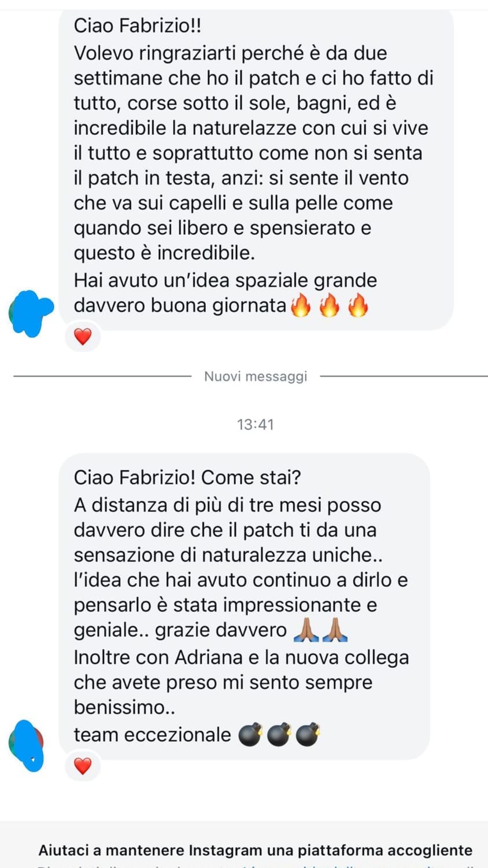Tap the line Hai avuto un'idea spaziale grande
Viewport: 488px width, 868px height.
(225, 280)
